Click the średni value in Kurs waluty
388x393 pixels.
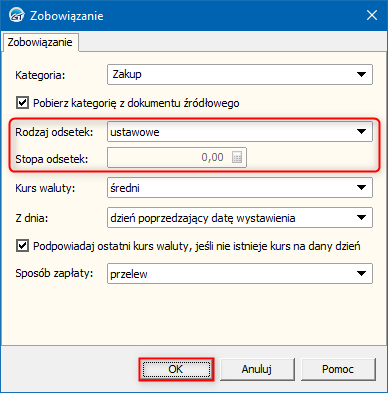point(125,188)
